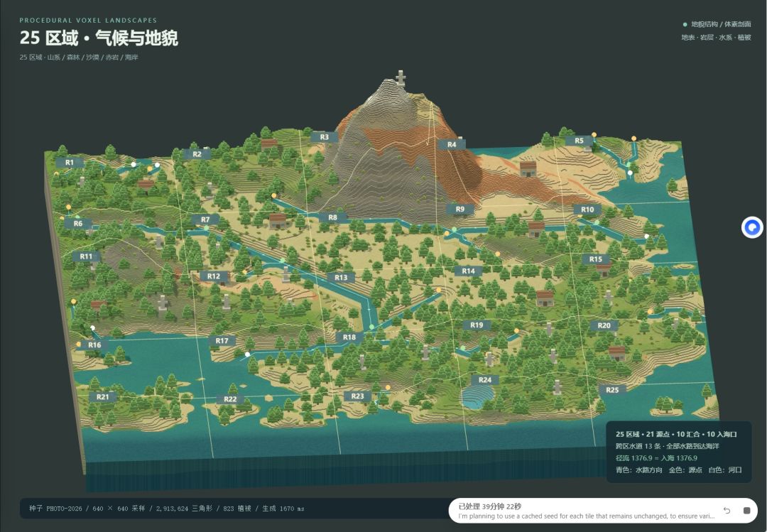Select the R24 region label near the pond
This screenshot has height=532, width=767.
(485, 380)
